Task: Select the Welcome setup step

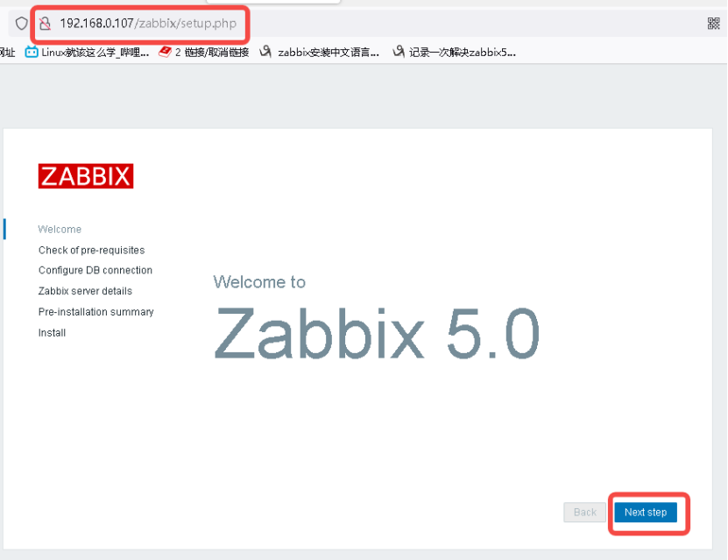Action: click(x=60, y=230)
